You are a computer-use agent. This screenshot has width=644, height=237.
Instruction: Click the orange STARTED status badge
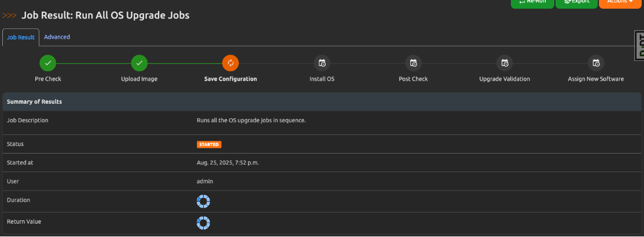tap(209, 144)
